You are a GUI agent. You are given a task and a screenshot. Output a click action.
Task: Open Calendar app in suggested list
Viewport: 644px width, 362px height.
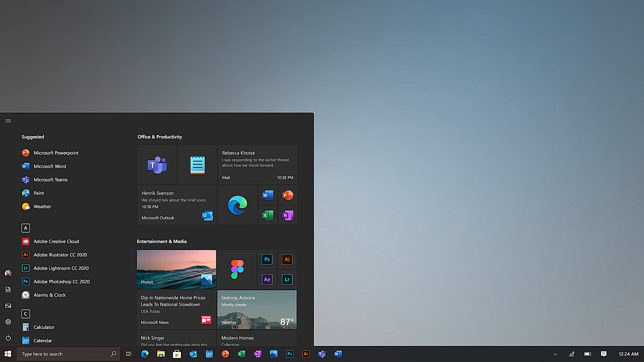(43, 340)
